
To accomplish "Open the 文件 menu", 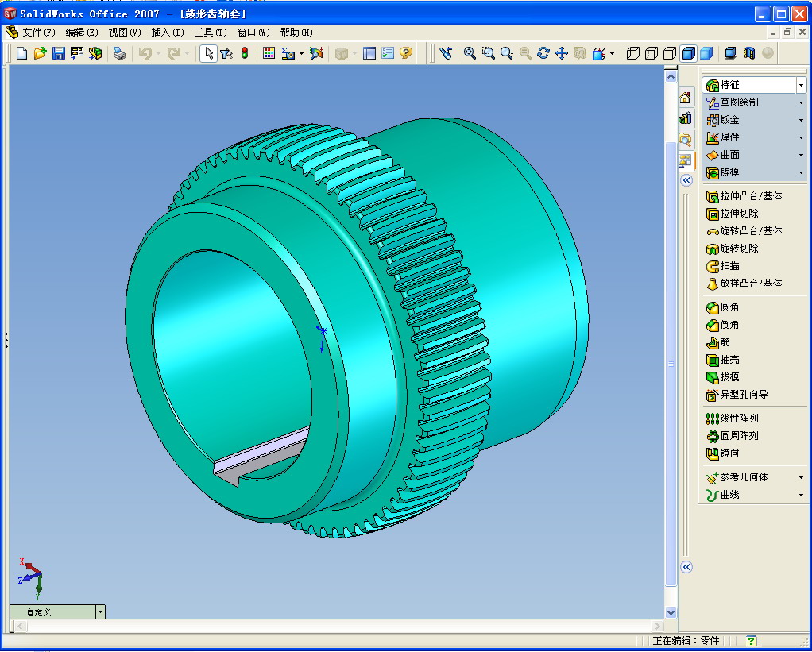I will 38,32.
